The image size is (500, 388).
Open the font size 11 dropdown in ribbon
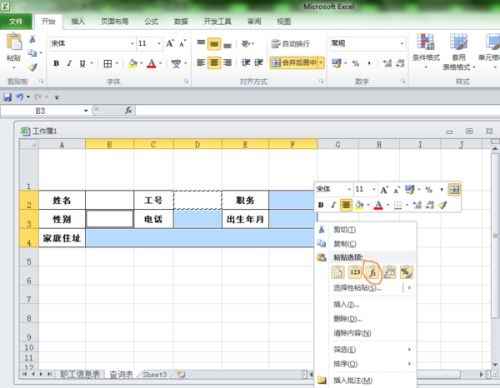(x=159, y=43)
